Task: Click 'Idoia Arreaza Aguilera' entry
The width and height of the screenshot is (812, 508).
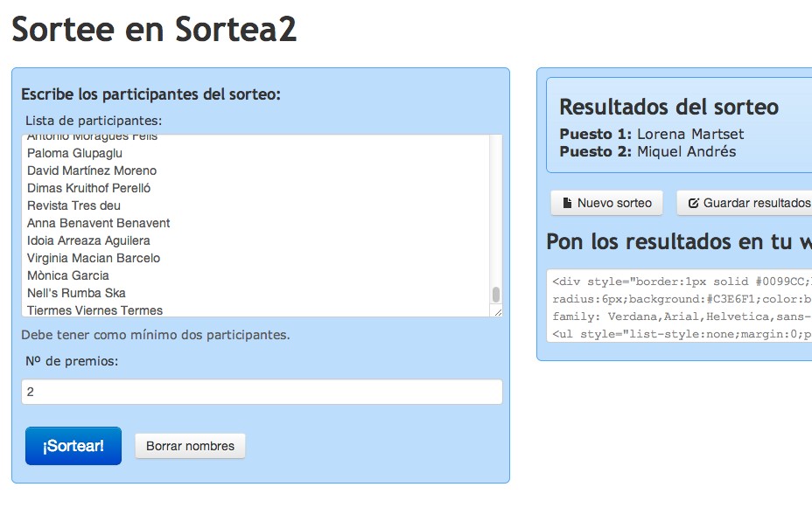Action: point(88,240)
